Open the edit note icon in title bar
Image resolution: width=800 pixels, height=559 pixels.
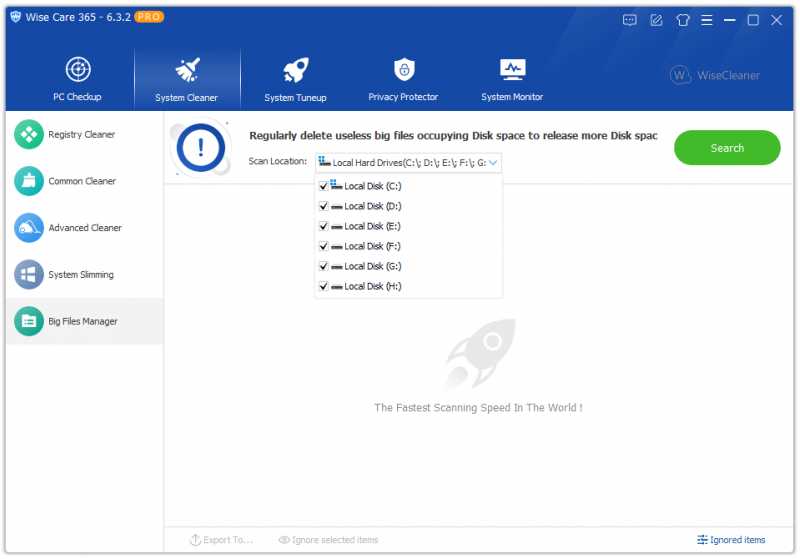point(656,20)
